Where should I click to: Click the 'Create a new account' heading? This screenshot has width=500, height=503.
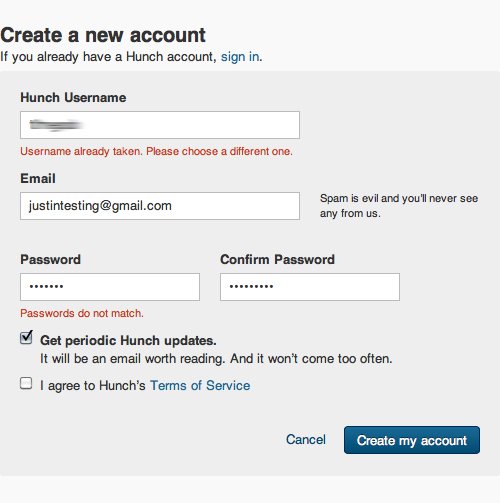[103, 35]
